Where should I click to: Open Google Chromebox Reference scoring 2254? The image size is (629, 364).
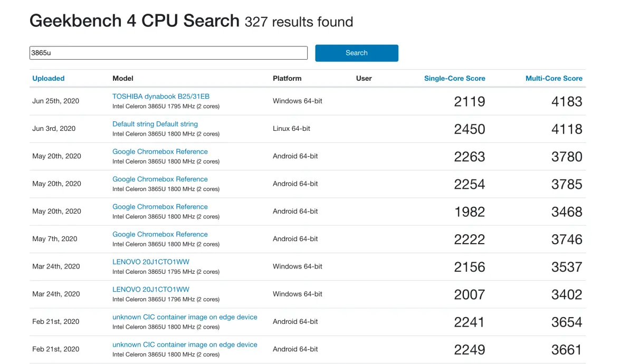click(160, 179)
